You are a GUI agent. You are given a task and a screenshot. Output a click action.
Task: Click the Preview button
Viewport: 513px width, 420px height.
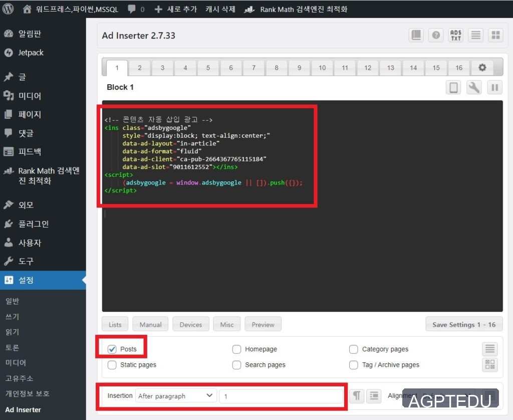coord(263,324)
